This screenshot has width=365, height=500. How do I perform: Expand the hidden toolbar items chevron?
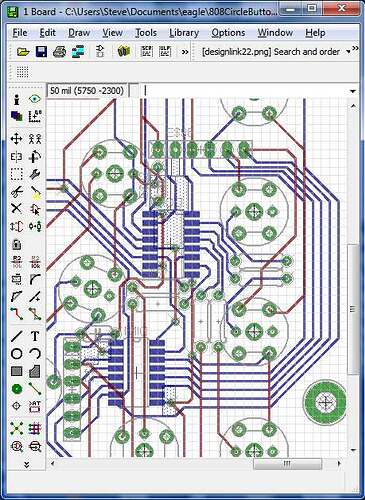[x=185, y=52]
